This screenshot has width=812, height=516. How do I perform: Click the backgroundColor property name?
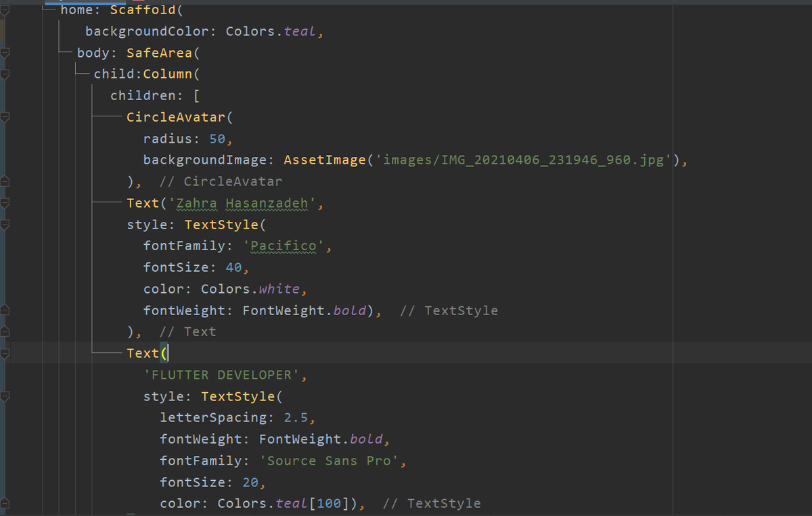148,32
